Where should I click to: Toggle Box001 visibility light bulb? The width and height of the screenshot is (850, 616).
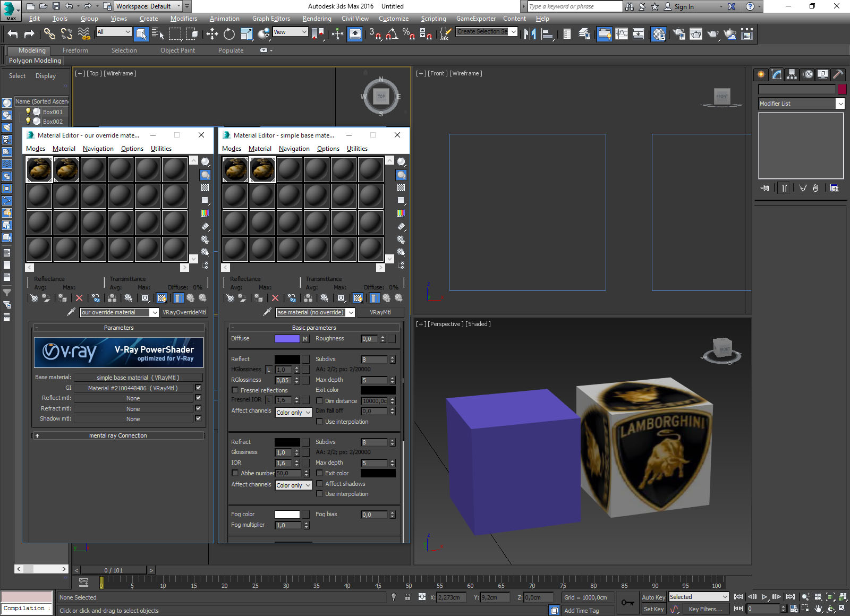[28, 112]
